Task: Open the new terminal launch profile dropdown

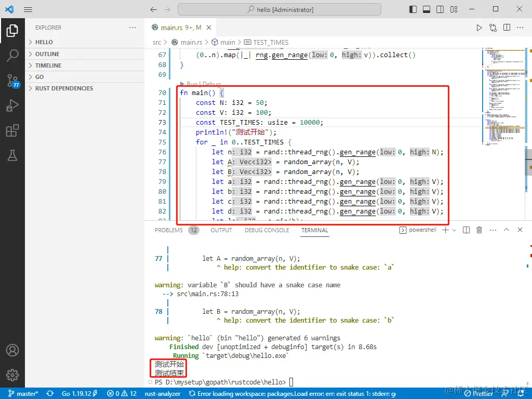Action: coord(454,230)
